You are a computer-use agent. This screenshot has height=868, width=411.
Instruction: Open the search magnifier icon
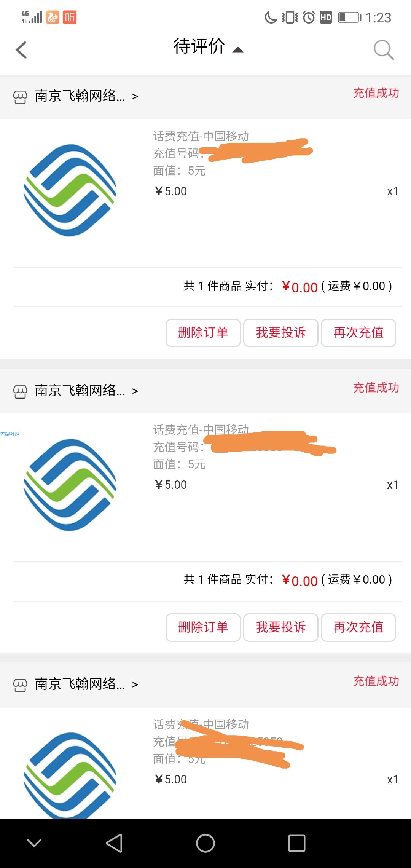tap(384, 50)
